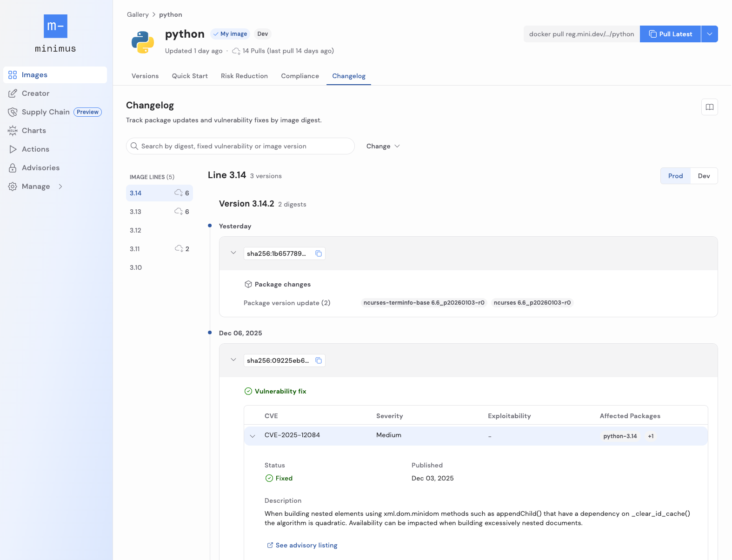Click the Fixed status icon
The height and width of the screenshot is (560, 732).
coord(269,478)
